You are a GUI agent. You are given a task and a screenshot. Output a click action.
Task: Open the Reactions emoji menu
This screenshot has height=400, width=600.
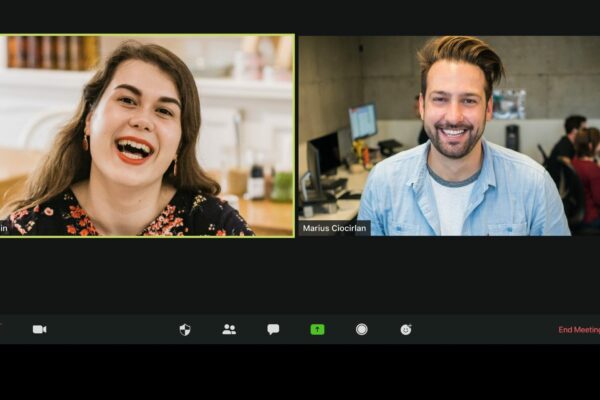[x=406, y=329]
